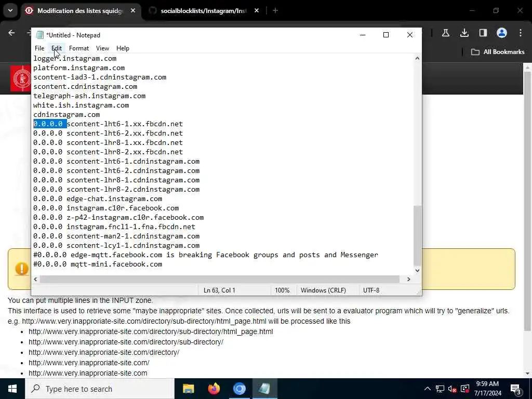This screenshot has width=532, height=399.
Task: Click the Notepad icon in title bar
Action: click(x=40, y=35)
